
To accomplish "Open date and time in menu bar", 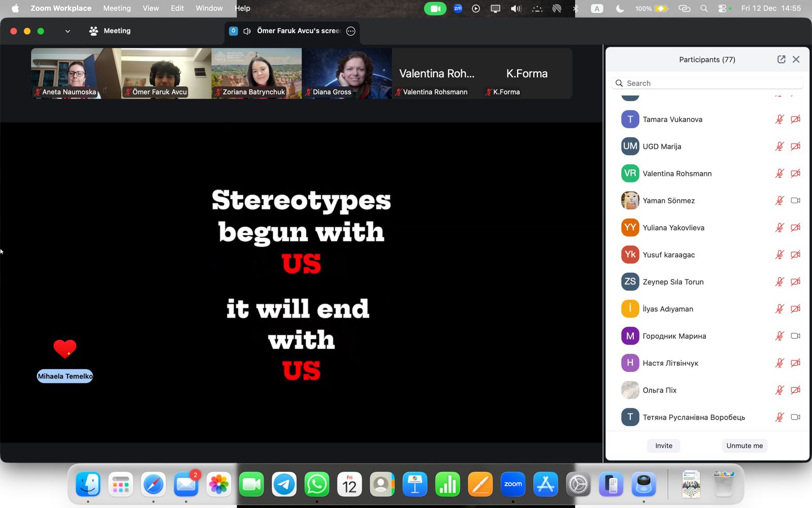I will click(x=771, y=8).
